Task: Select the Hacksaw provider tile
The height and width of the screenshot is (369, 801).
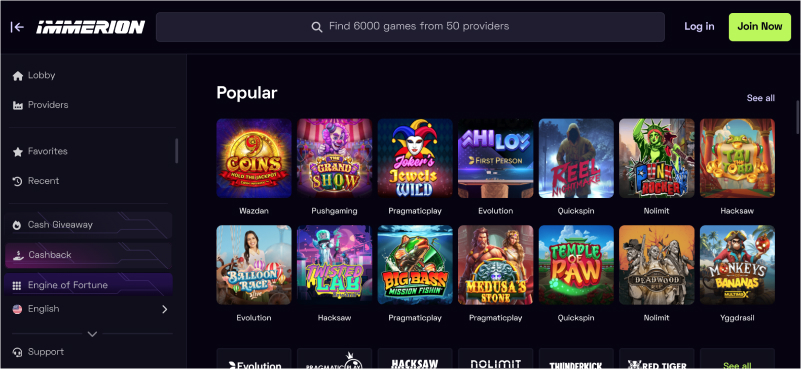Action: pyautogui.click(x=415, y=359)
